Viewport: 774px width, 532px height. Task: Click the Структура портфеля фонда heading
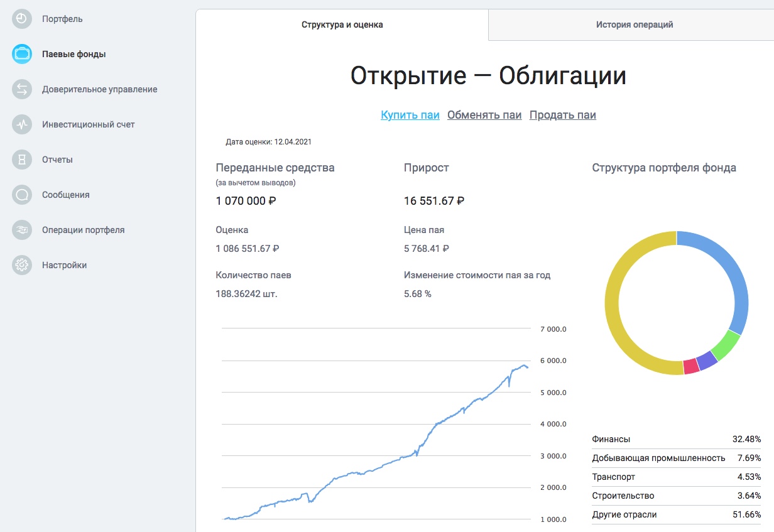click(x=664, y=168)
